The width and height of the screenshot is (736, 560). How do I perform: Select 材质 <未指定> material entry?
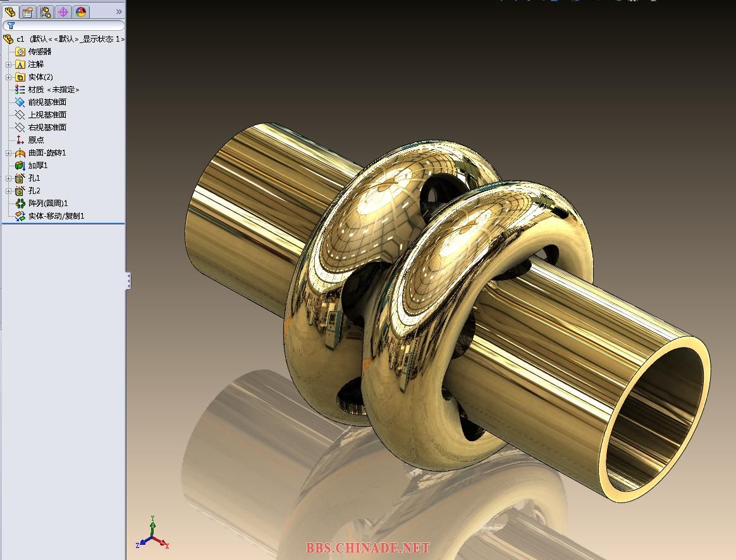[x=54, y=90]
